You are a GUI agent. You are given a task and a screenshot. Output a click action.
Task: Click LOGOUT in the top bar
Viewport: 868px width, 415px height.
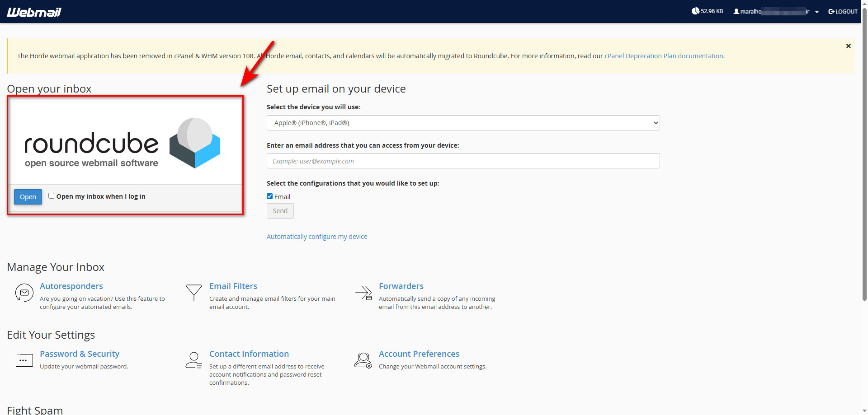click(843, 12)
